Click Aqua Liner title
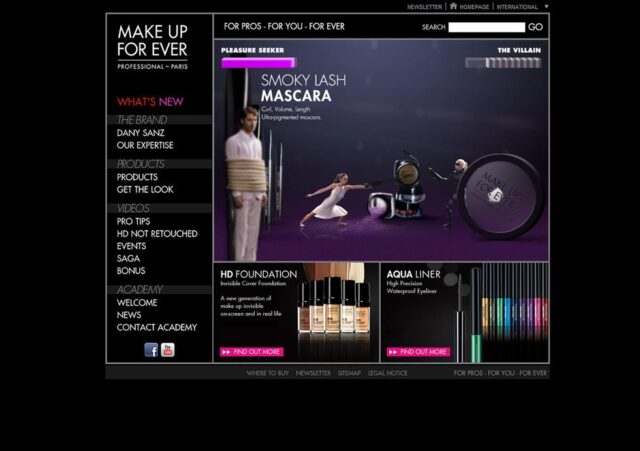 (x=413, y=274)
